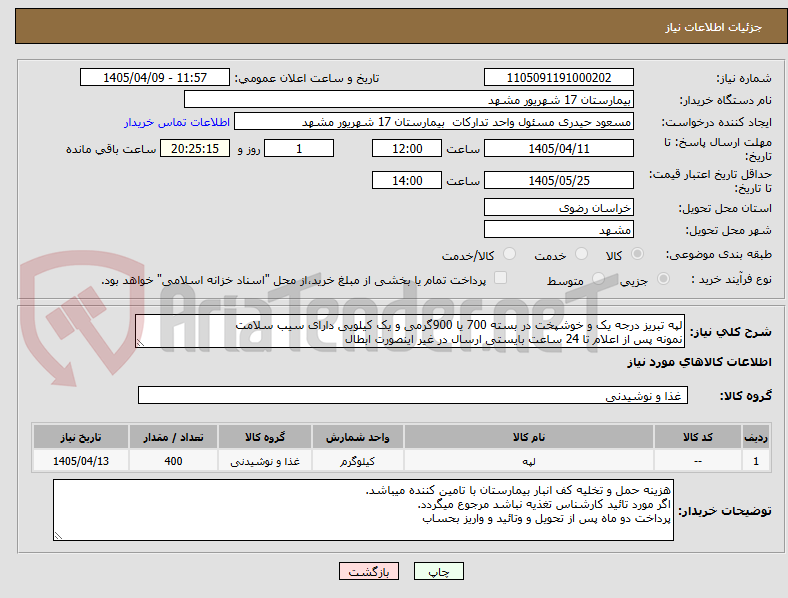Image resolution: width=788 pixels, height=598 pixels.
Task: Click the price validity date 1405/05/25
Action: click(558, 180)
